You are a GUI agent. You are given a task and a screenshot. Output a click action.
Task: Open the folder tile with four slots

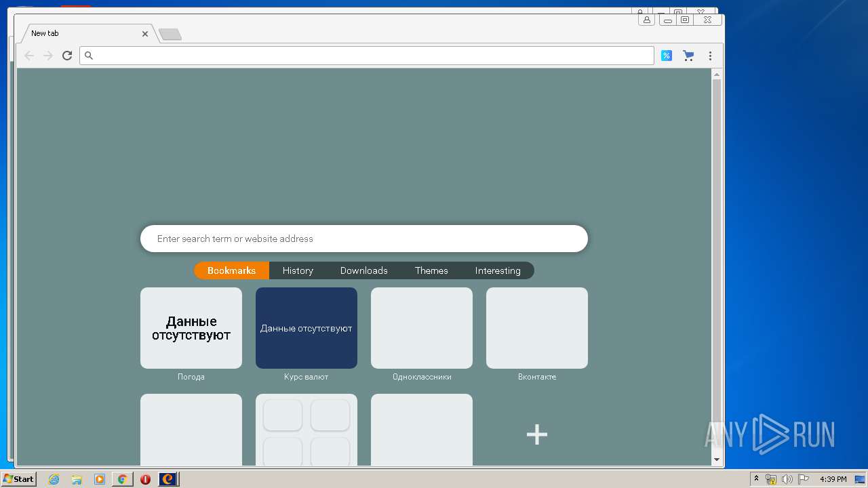tap(307, 430)
